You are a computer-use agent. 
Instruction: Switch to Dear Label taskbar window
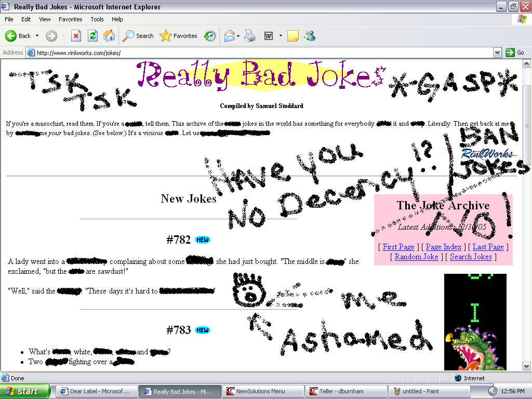(x=96, y=391)
